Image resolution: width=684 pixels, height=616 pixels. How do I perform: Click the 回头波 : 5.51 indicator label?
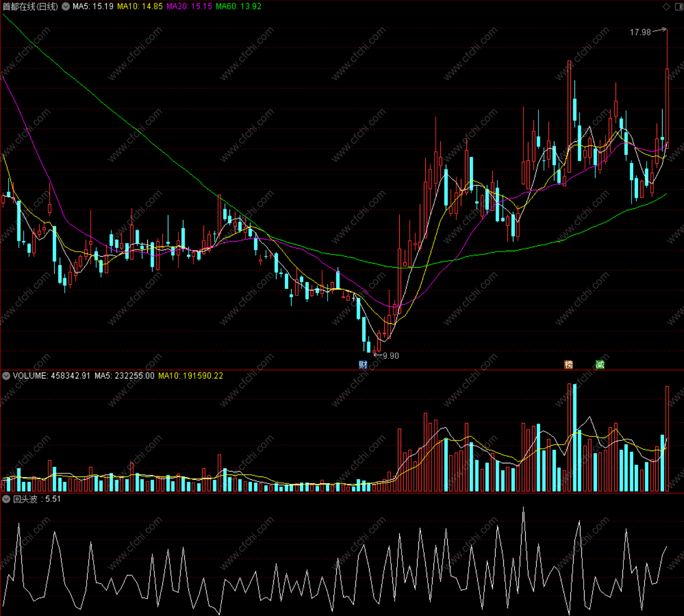[x=37, y=499]
